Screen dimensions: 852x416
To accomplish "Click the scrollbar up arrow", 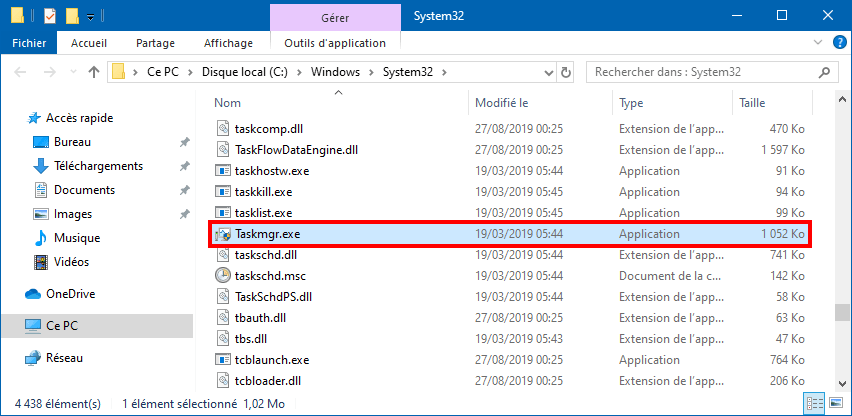I will click(842, 99).
